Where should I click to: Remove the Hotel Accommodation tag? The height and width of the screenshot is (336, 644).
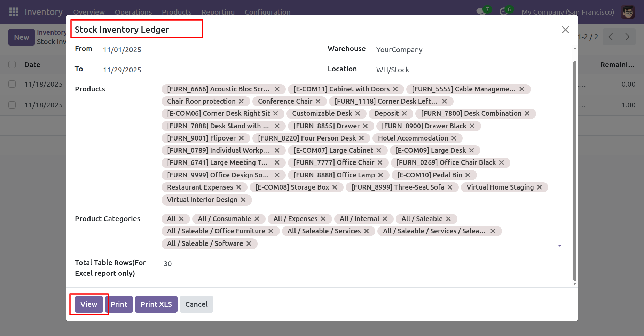pyautogui.click(x=454, y=138)
